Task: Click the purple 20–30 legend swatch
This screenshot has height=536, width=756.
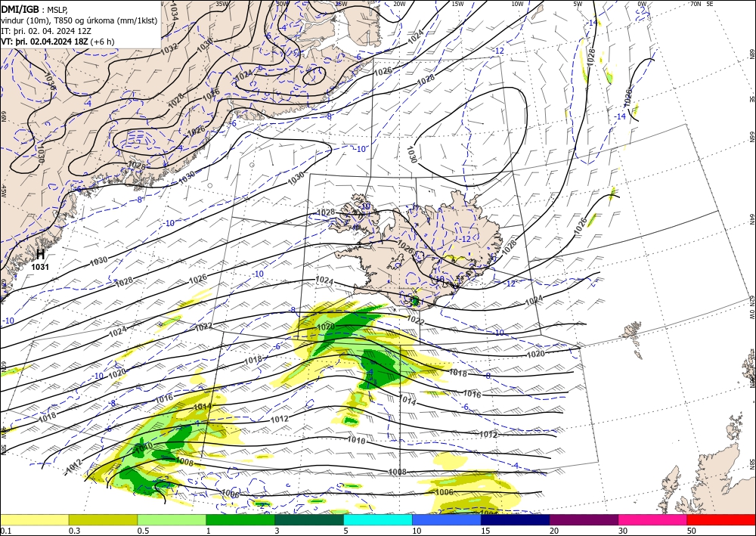Action: [x=584, y=519]
